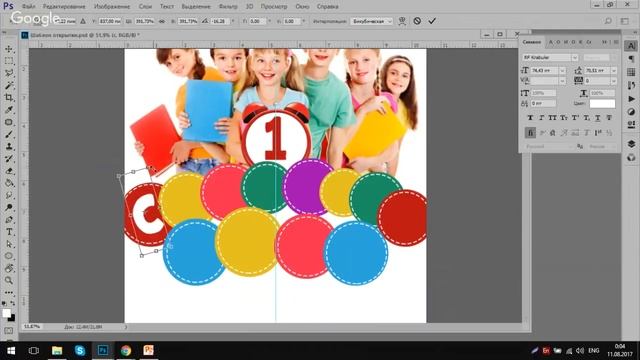
Task: Open the Фильтр menu
Action: click(x=228, y=7)
